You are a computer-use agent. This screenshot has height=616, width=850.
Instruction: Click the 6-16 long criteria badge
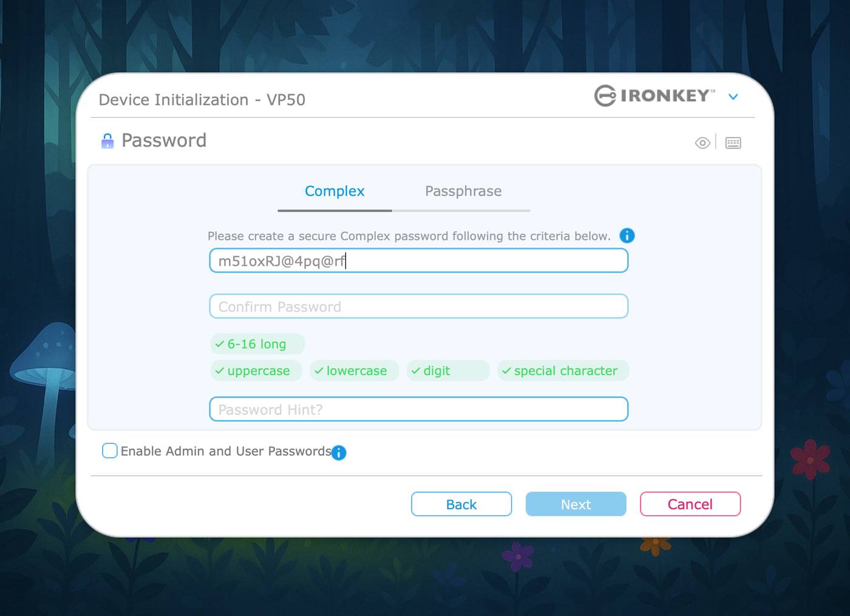257,344
